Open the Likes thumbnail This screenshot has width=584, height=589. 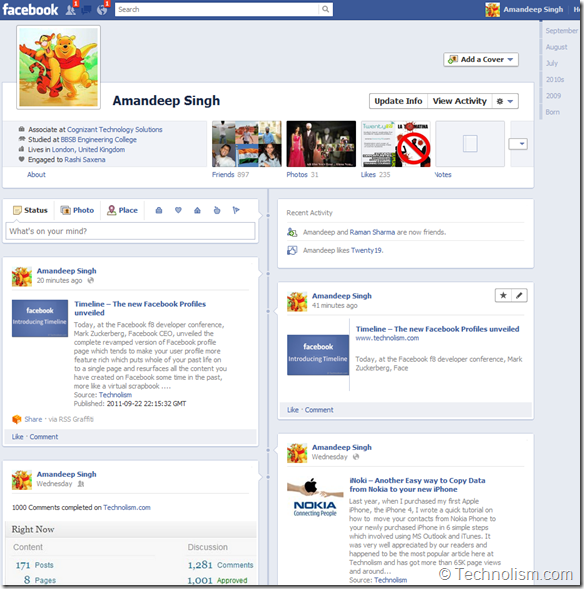point(396,144)
